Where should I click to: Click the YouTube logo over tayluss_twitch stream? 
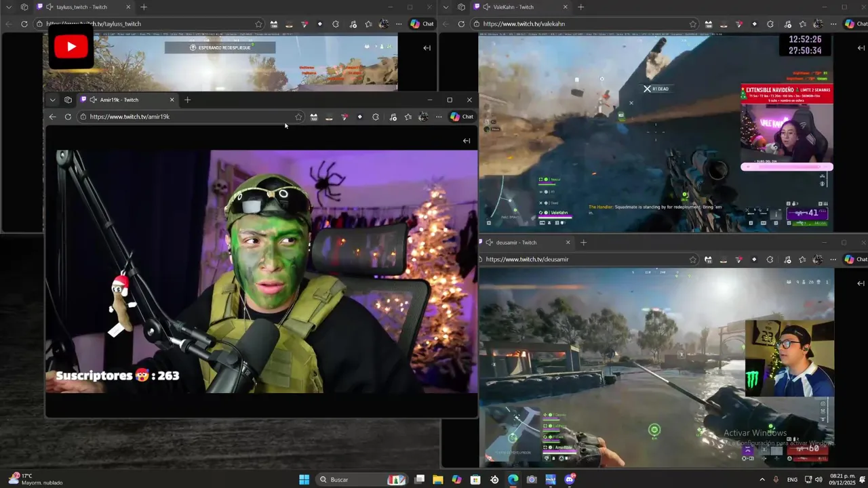(71, 47)
